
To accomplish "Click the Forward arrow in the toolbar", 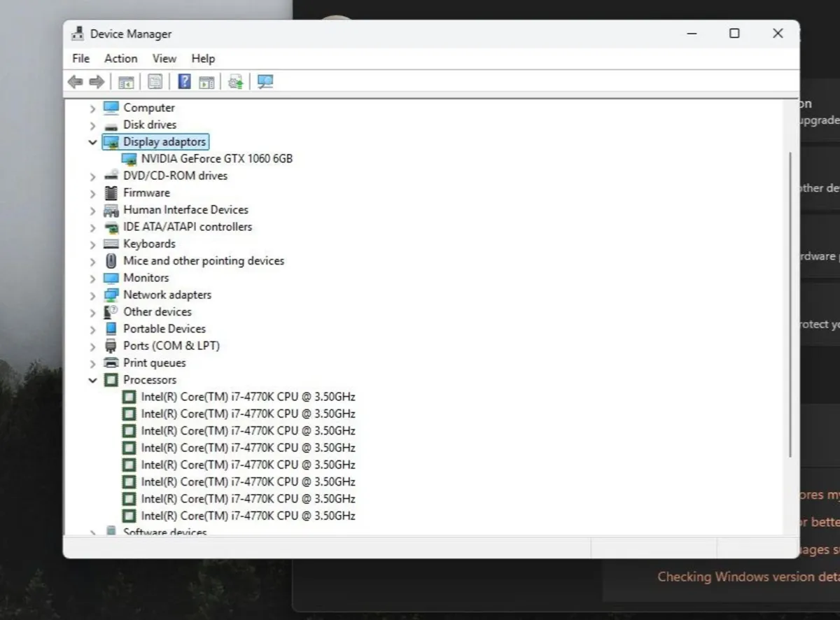I will 97,82.
